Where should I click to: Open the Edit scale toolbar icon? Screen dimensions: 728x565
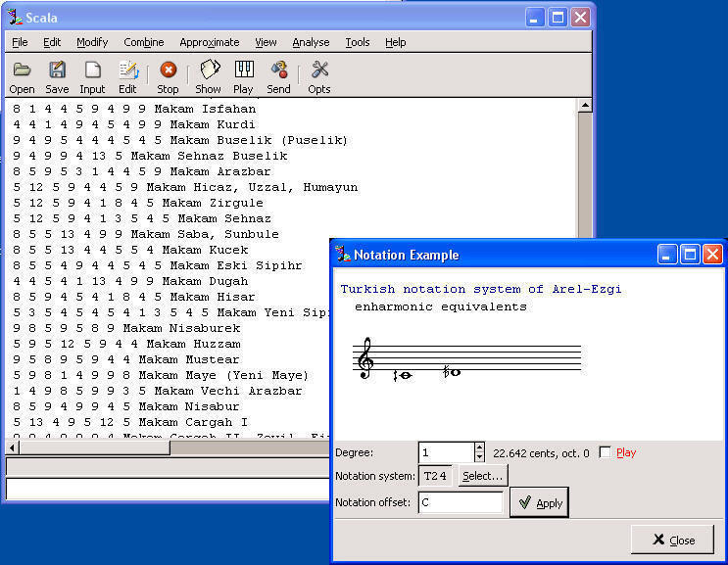point(127,76)
